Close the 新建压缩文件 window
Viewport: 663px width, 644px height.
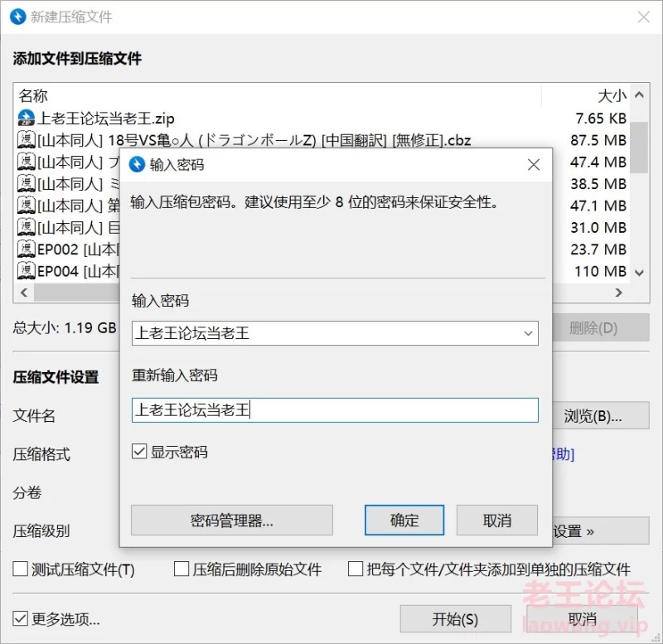[x=644, y=17]
